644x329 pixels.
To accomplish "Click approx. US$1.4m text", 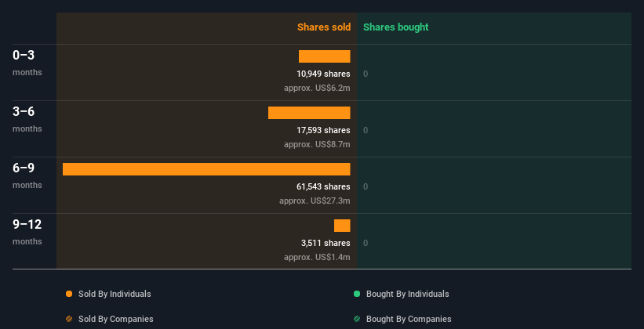I will pyautogui.click(x=317, y=257).
